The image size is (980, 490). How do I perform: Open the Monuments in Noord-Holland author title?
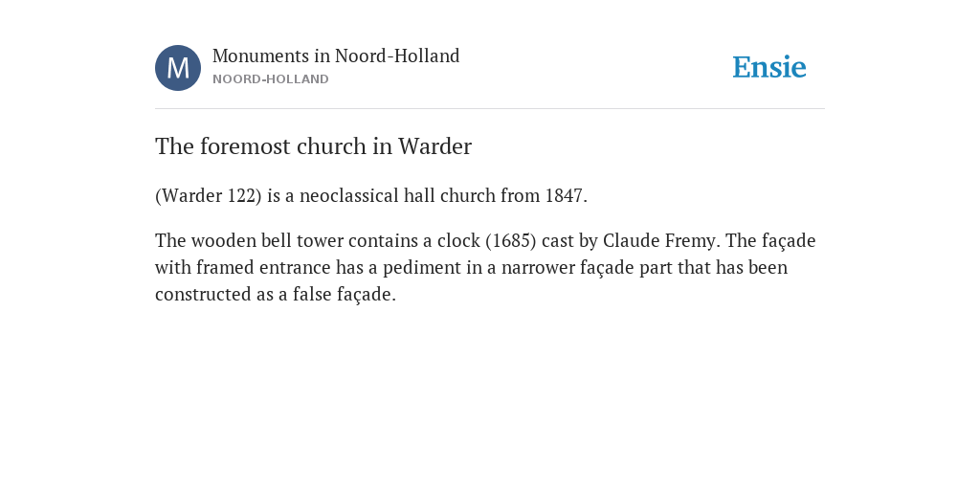point(336,56)
